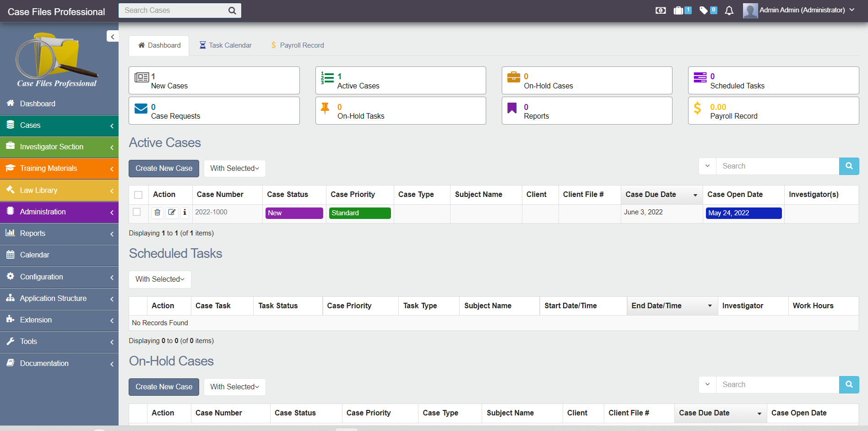Viewport: 868px width, 431px height.
Task: Open case number 2022-1000 link
Action: 211,212
